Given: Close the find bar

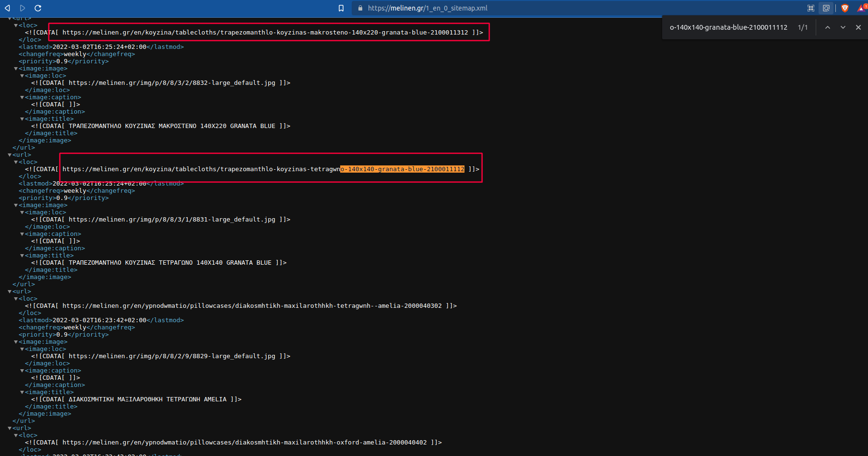Looking at the screenshot, I should tap(858, 27).
